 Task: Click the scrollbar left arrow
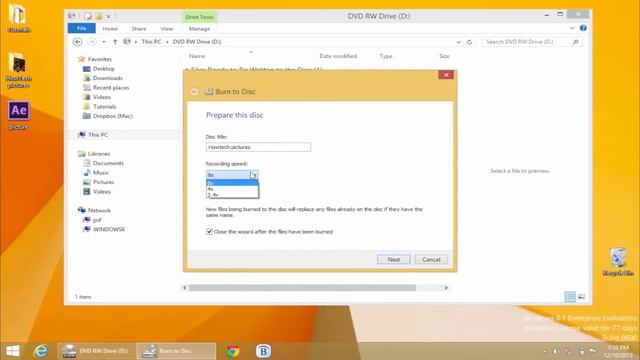point(184,288)
